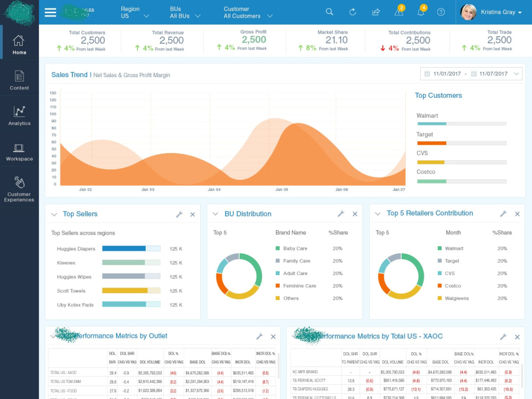This screenshot has width=532, height=399.
Task: Open the warning alerts triangle icon
Action: [399, 12]
